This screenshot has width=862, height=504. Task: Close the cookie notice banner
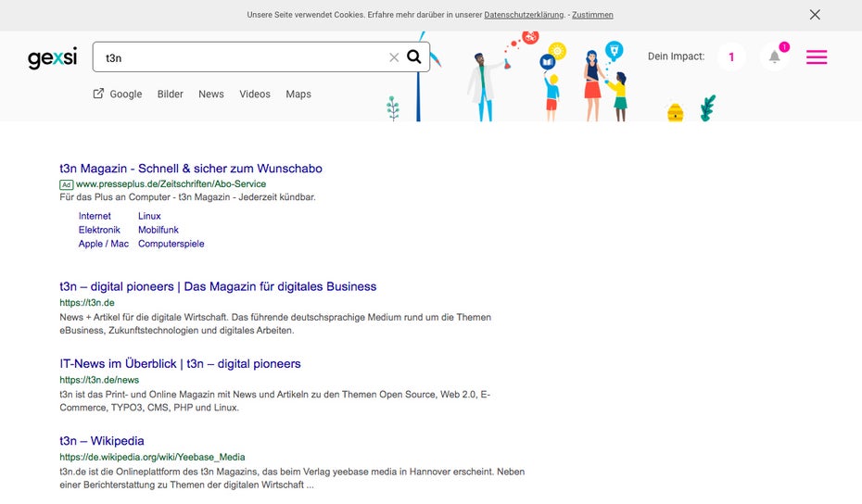tap(815, 15)
